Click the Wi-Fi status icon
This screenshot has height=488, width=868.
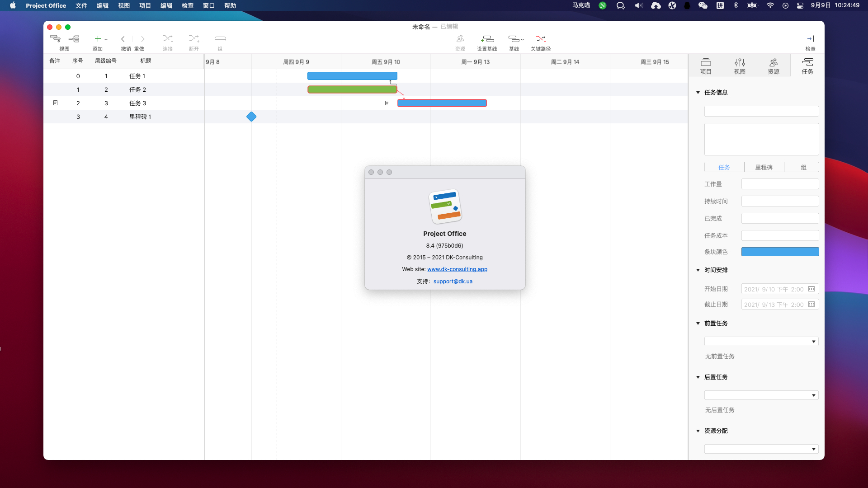tap(770, 5)
